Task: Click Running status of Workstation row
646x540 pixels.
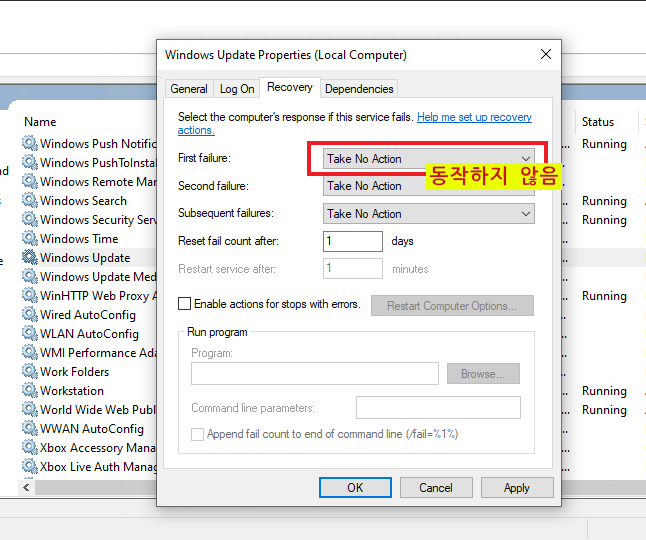Action: point(604,391)
